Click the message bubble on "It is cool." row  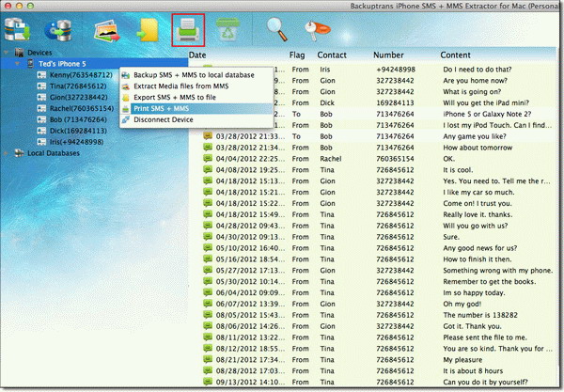pyautogui.click(x=208, y=169)
